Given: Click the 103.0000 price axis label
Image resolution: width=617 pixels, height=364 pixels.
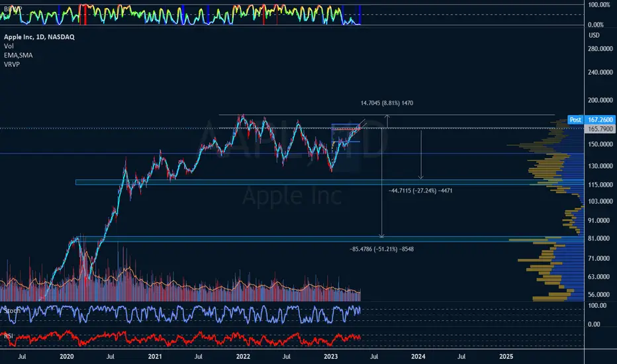Looking at the screenshot, I should (x=600, y=201).
